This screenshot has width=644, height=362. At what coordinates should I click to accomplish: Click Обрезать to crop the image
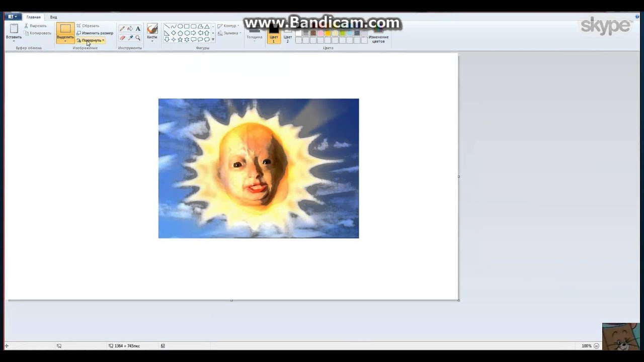[88, 26]
